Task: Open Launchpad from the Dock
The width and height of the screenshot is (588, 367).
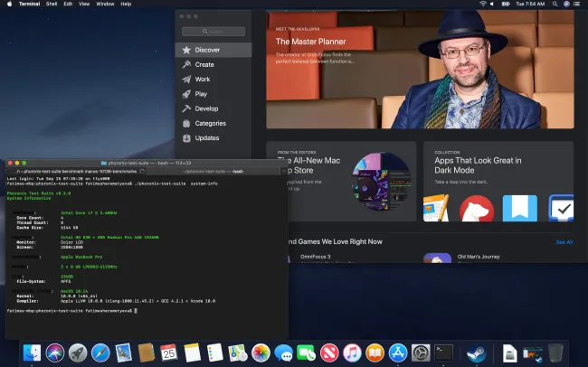Action: click(x=78, y=353)
